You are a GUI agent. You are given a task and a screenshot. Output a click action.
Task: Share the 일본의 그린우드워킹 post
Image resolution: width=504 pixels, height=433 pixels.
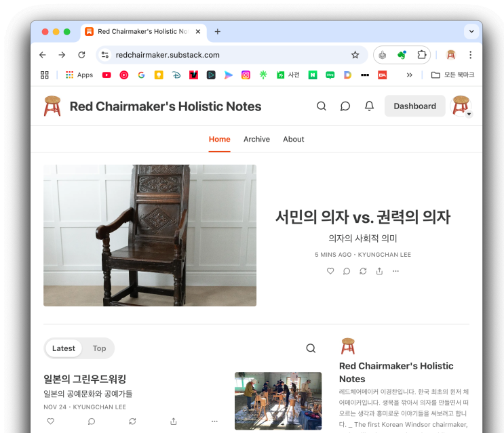(x=174, y=421)
